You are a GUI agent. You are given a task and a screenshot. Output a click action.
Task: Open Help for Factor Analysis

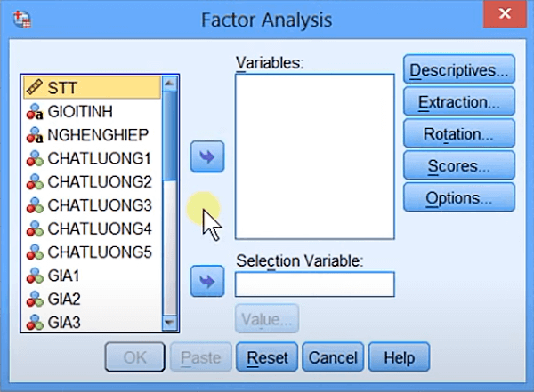point(399,357)
